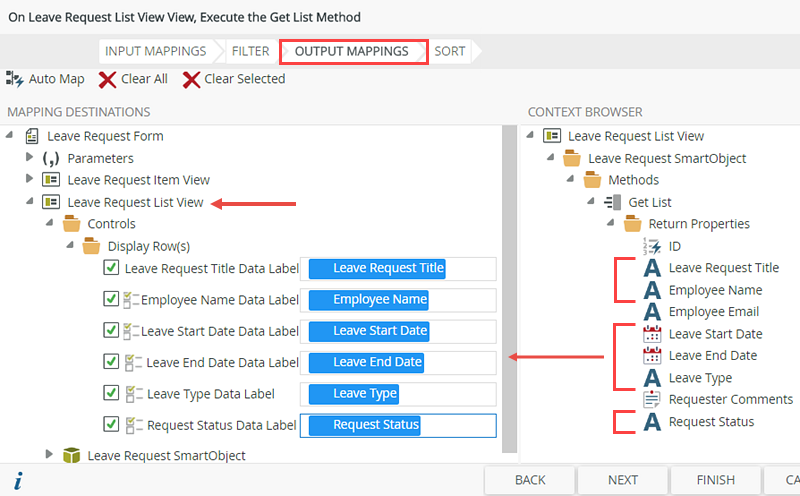Click the red X Clear All icon
Viewport: 800px width, 496px height.
pos(108,80)
